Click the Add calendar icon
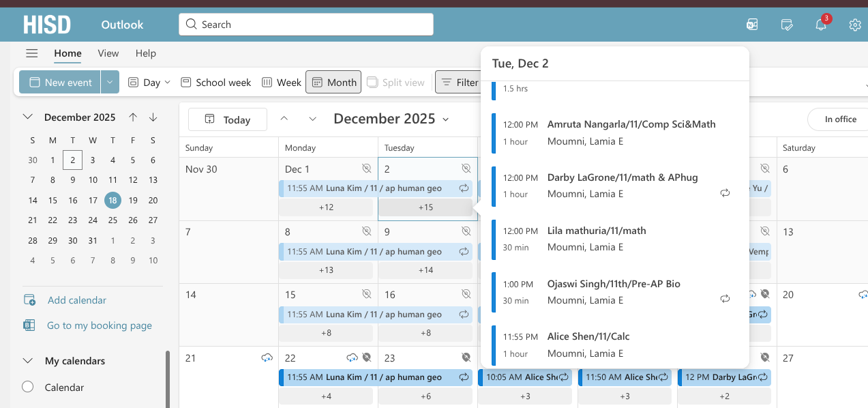The width and height of the screenshot is (868, 408). pyautogui.click(x=29, y=300)
